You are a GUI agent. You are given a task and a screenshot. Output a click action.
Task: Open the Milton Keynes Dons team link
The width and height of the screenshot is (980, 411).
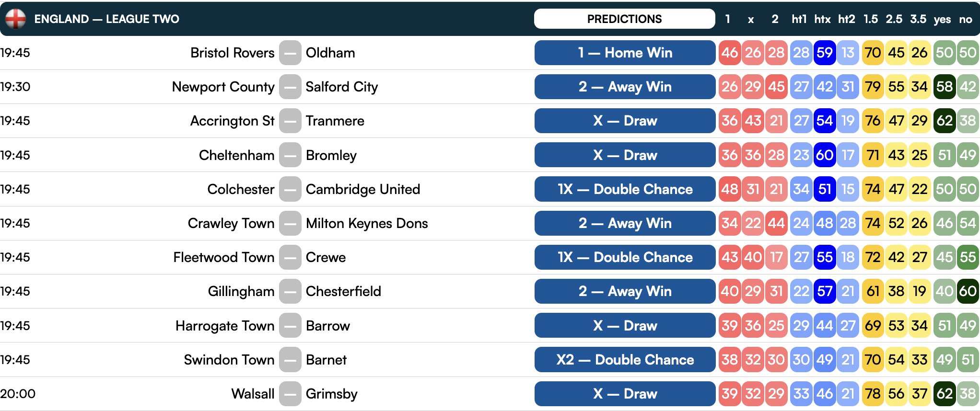[x=367, y=223]
